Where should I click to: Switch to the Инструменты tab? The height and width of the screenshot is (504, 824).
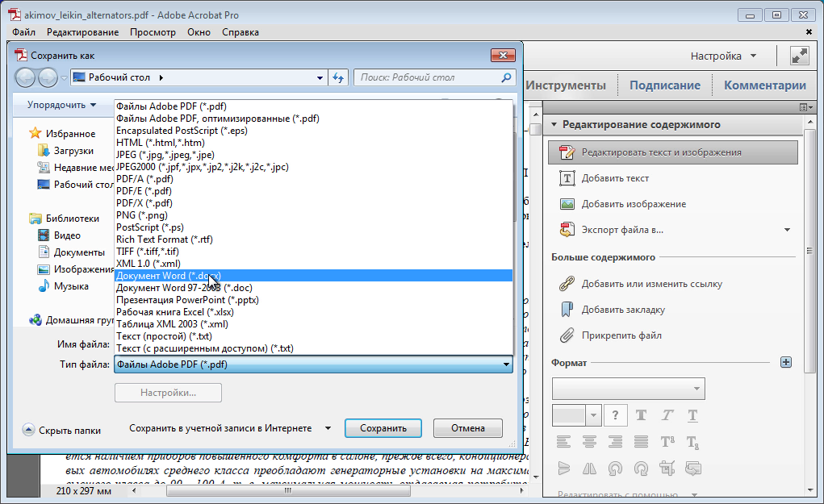pyautogui.click(x=566, y=85)
